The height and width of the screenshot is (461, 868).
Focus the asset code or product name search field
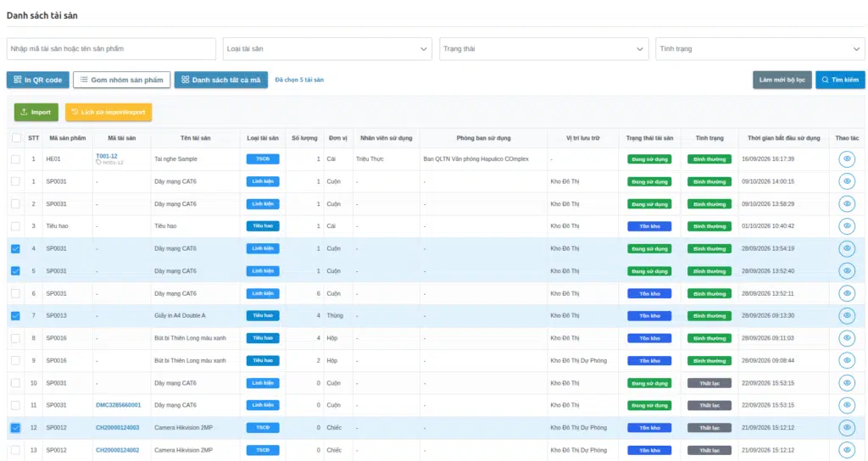(x=111, y=48)
